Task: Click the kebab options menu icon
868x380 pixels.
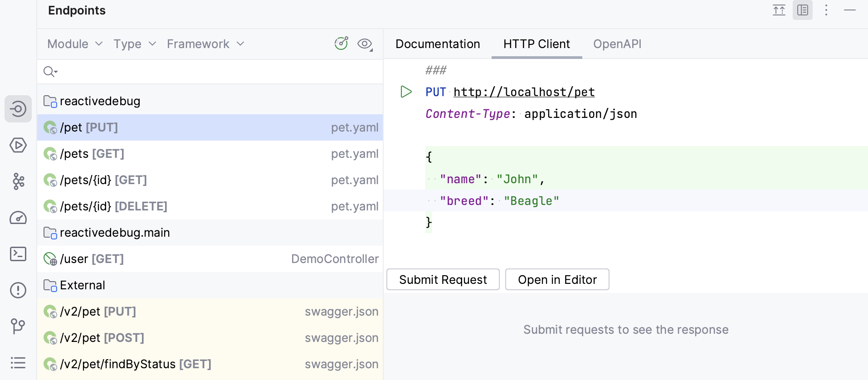Action: click(826, 10)
